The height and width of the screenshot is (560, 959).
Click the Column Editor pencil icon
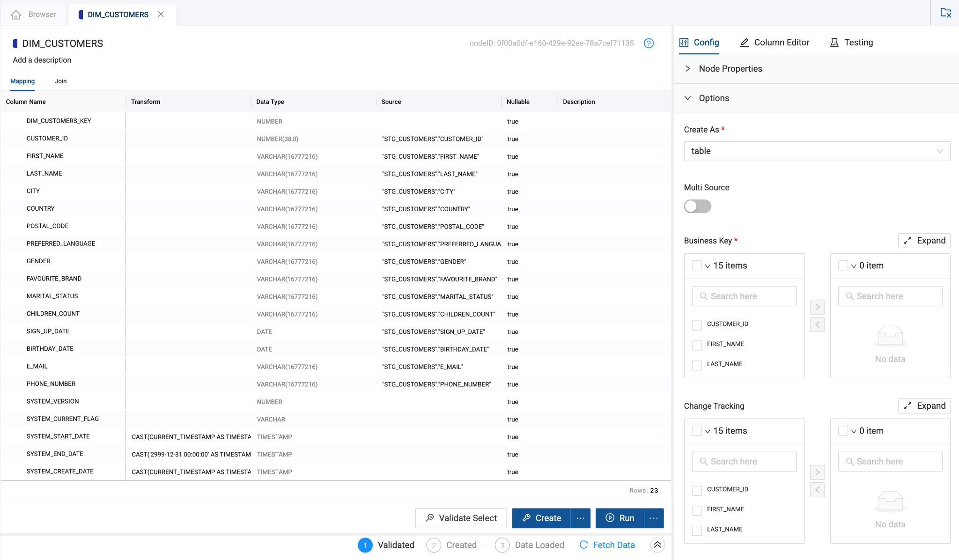tap(744, 43)
